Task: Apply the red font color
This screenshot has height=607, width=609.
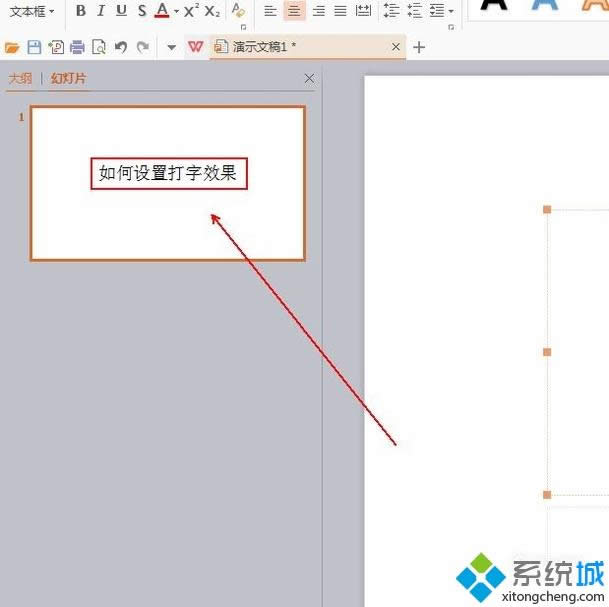Action: point(162,11)
